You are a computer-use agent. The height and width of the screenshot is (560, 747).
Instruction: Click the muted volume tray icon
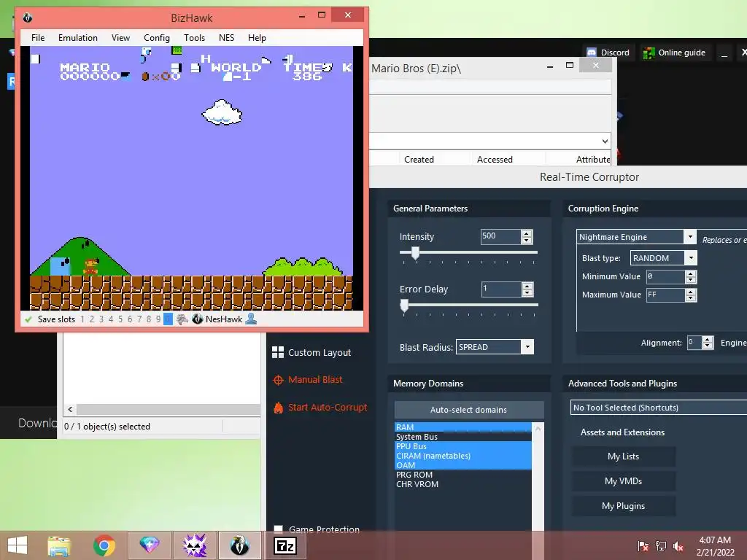coord(678,545)
